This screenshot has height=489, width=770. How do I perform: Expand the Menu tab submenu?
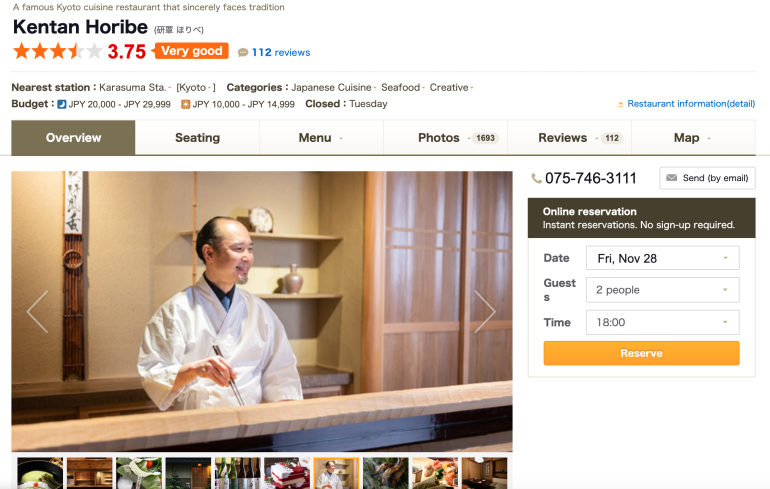click(x=321, y=138)
